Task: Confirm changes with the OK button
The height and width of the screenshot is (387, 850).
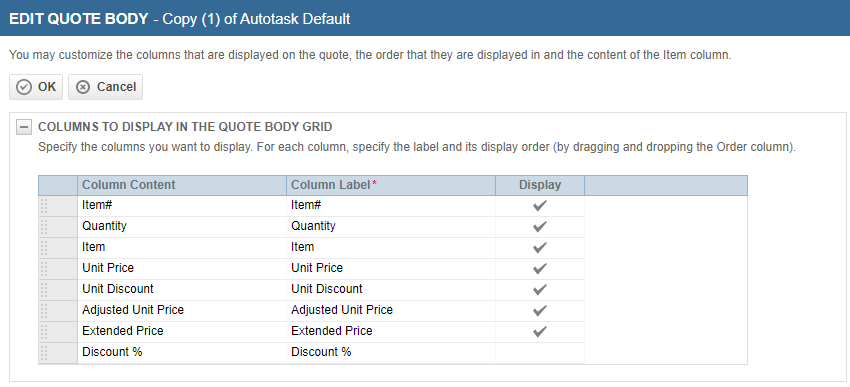Action: tap(36, 87)
